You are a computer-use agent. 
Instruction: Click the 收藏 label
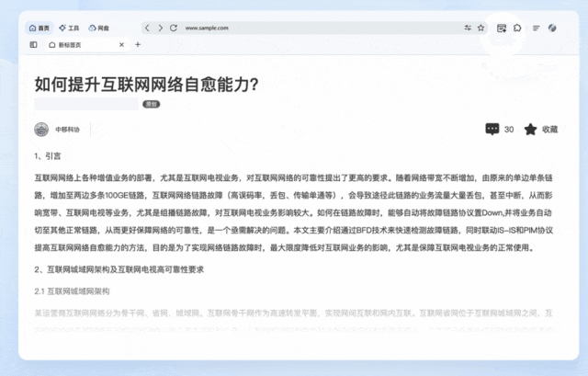(549, 130)
